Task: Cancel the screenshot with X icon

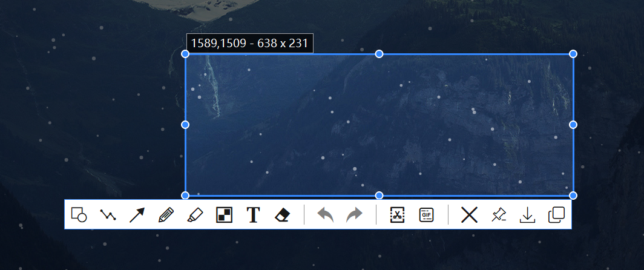Action: coord(469,214)
